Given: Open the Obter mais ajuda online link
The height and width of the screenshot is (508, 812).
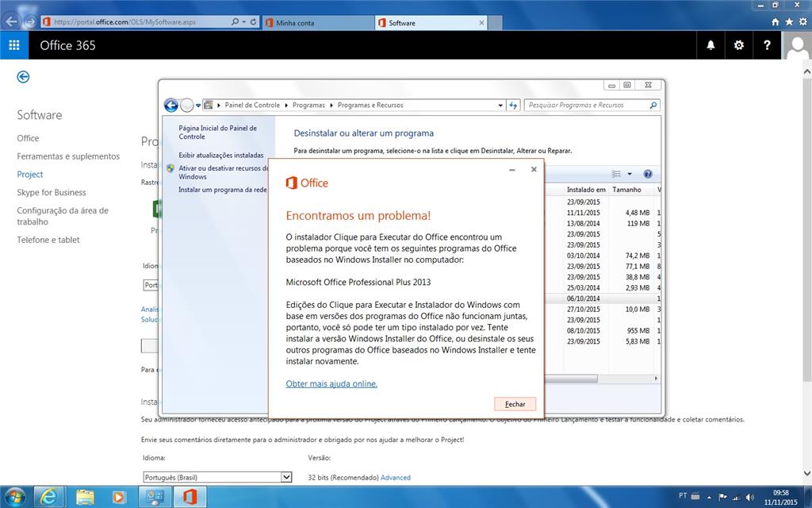Looking at the screenshot, I should pos(331,384).
